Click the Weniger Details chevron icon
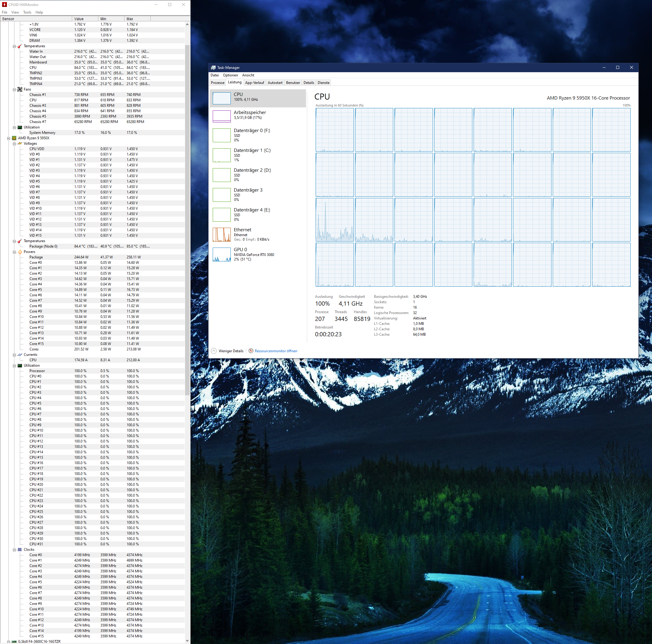Image resolution: width=652 pixels, height=644 pixels. (214, 351)
